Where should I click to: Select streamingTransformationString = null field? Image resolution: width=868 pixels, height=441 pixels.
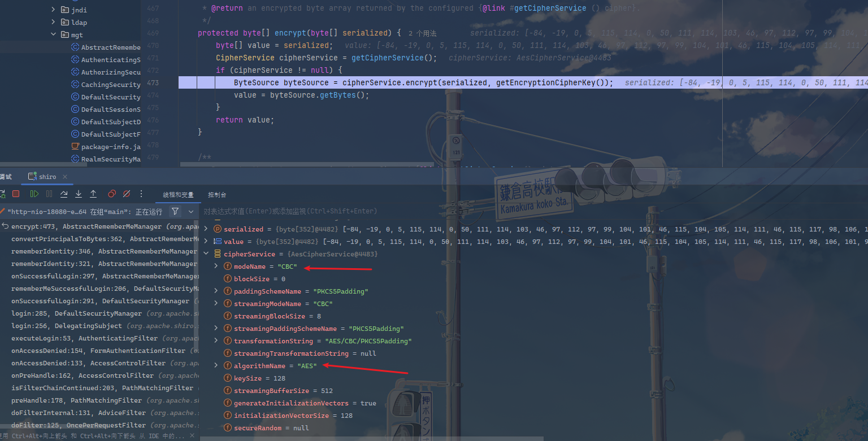point(300,353)
